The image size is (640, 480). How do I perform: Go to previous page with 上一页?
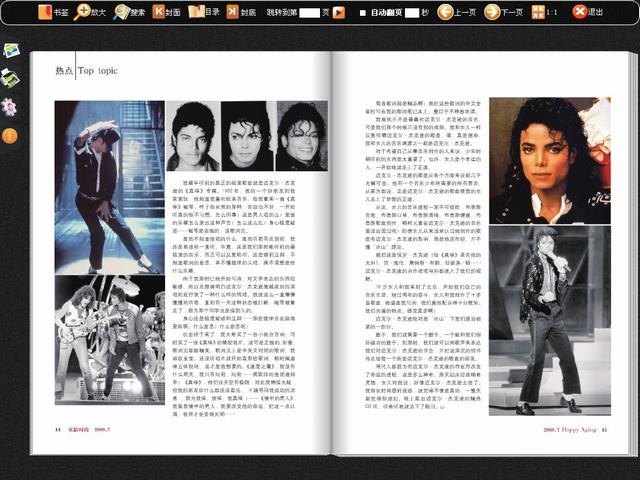pyautogui.click(x=456, y=12)
